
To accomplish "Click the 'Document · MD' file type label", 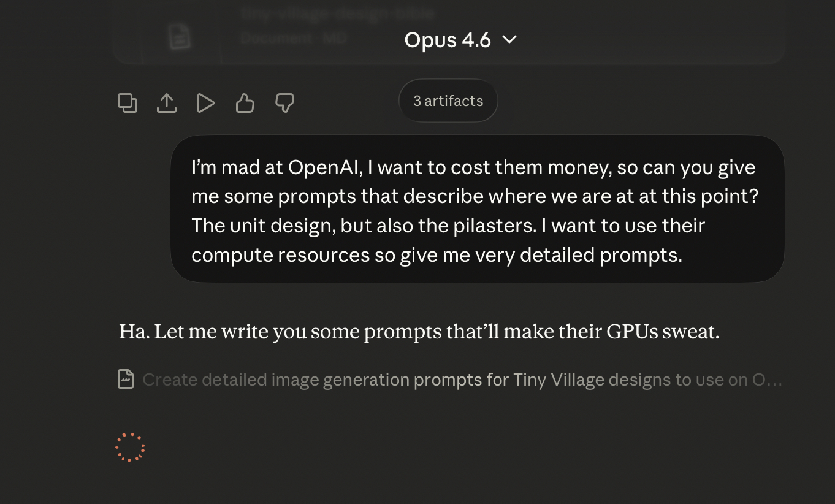I will pyautogui.click(x=294, y=38).
